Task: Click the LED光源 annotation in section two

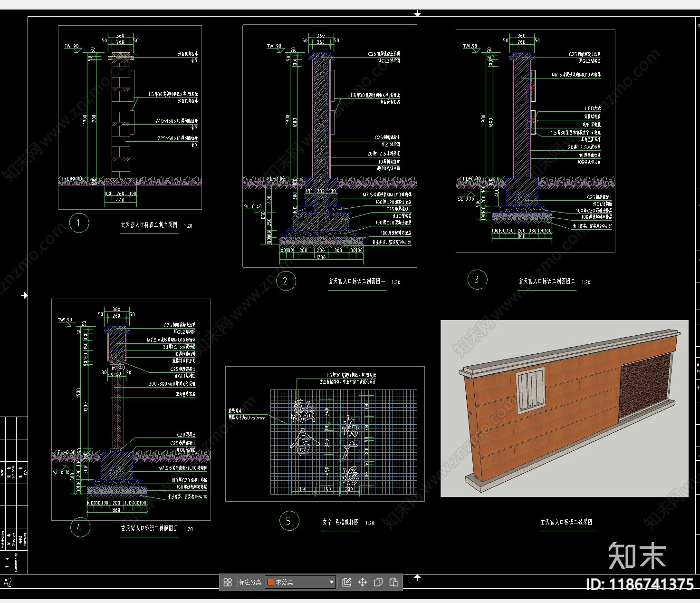Action: [593, 109]
